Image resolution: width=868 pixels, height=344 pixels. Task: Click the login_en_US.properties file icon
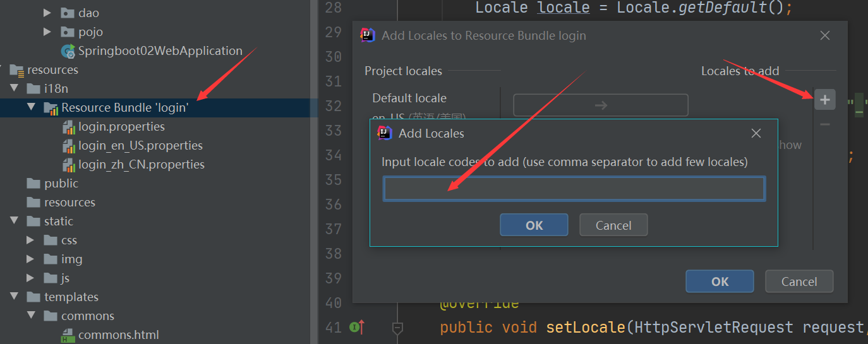pos(69,146)
